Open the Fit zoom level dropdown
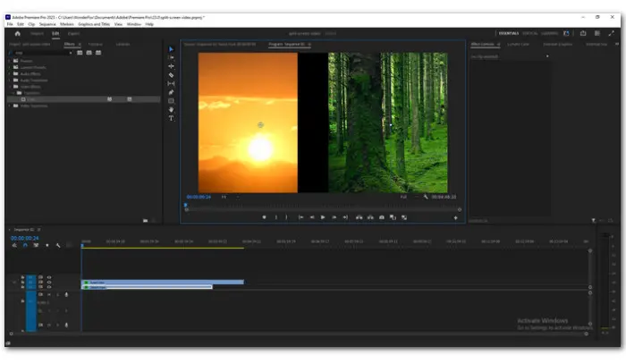 pos(230,197)
